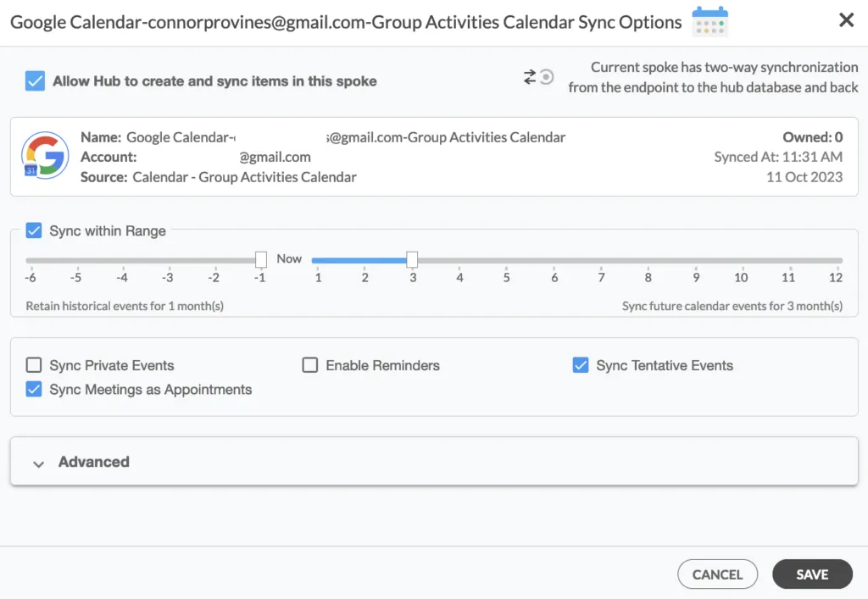Click the calendar icon in the title

(709, 21)
